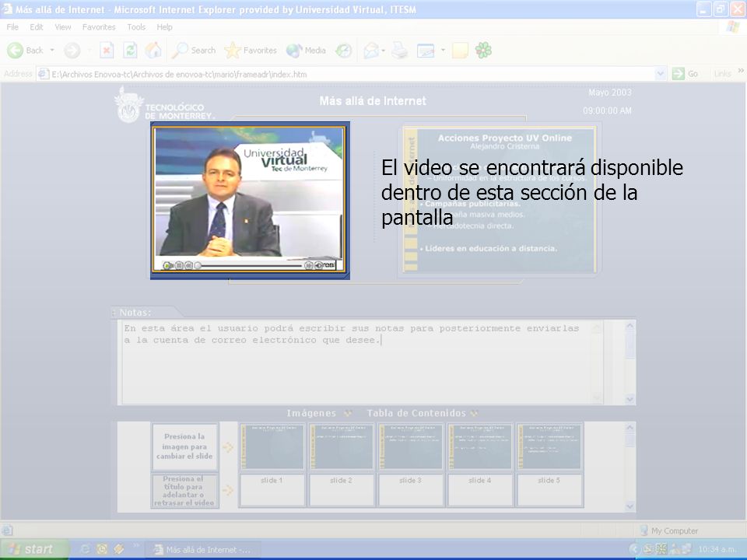Viewport: 747px width, 560px height.
Task: Expand the Back button history dropdown arrow
Action: pyautogui.click(x=52, y=51)
